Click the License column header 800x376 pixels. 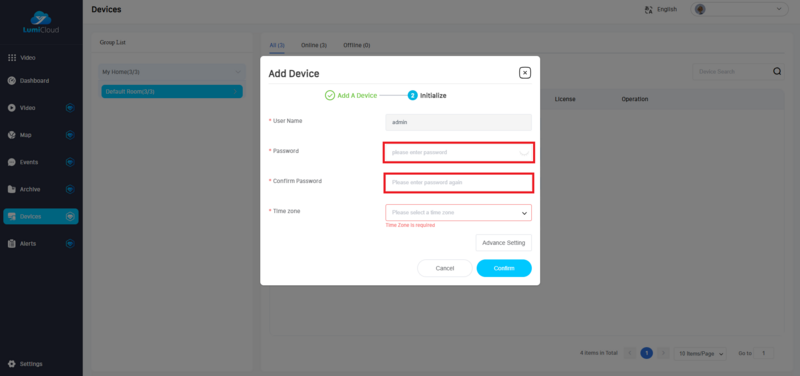(x=565, y=99)
